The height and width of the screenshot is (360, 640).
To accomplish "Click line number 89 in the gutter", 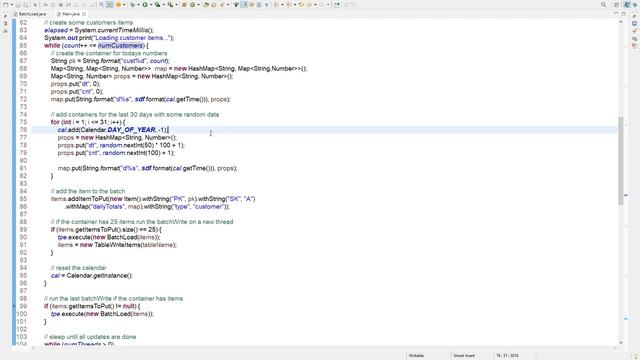I will 23,229.
